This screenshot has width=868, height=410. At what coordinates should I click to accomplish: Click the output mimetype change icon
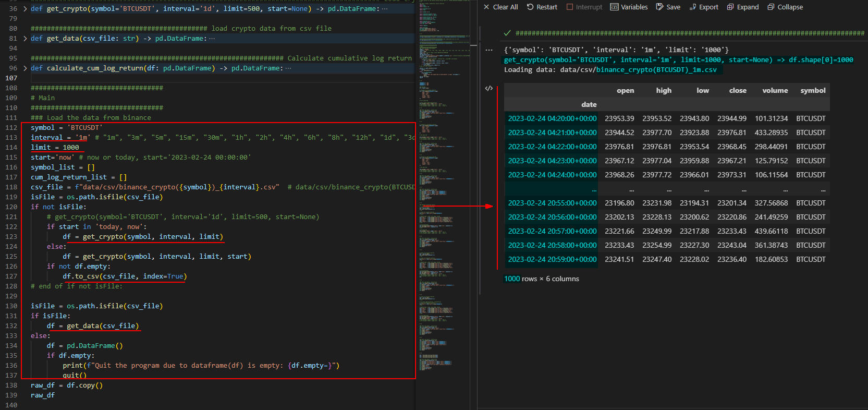(x=488, y=88)
